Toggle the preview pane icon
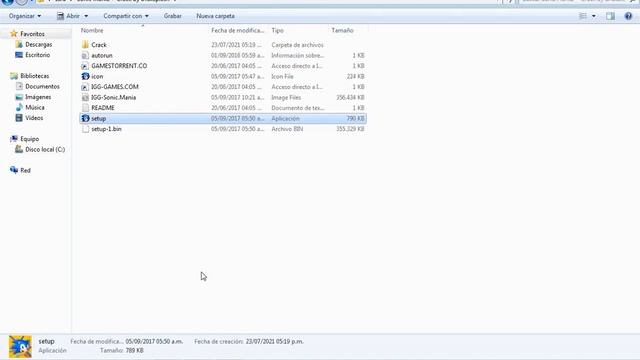This screenshot has width=640, height=360. pyautogui.click(x=610, y=16)
